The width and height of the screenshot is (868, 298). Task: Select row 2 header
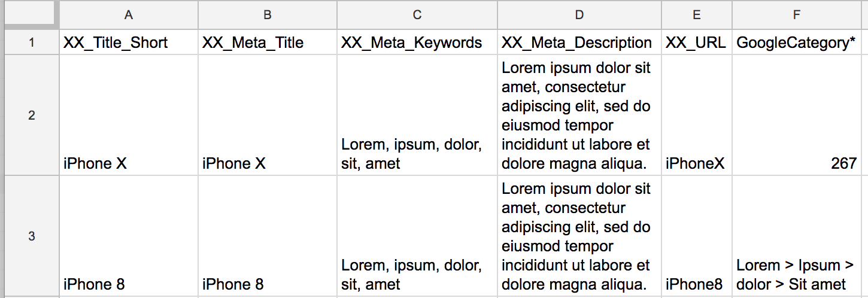tap(32, 115)
